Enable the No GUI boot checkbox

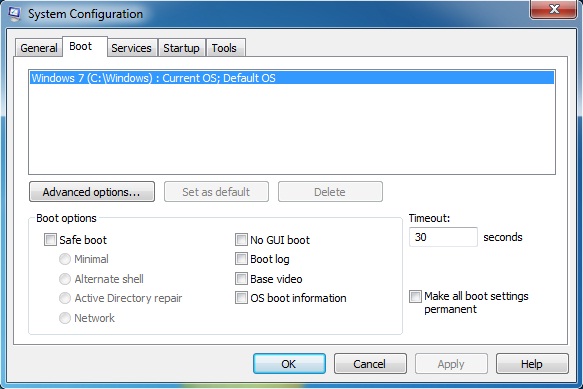pyautogui.click(x=241, y=239)
